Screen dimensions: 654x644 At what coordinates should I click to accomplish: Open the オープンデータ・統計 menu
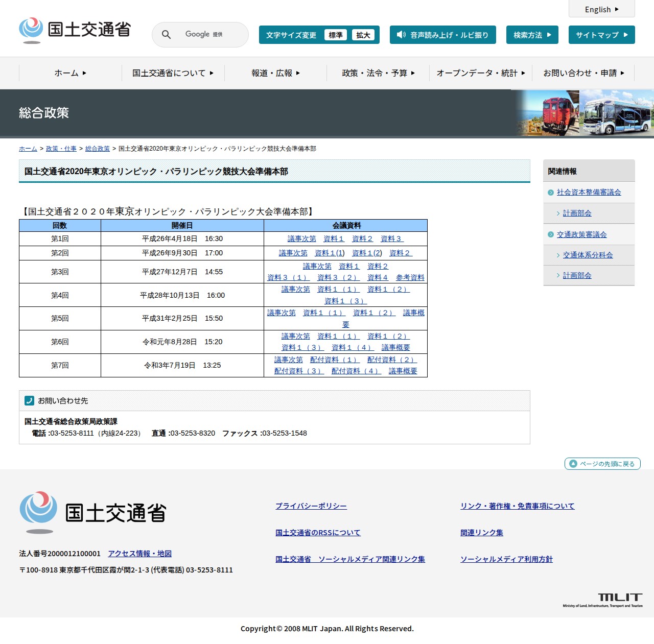pyautogui.click(x=481, y=73)
